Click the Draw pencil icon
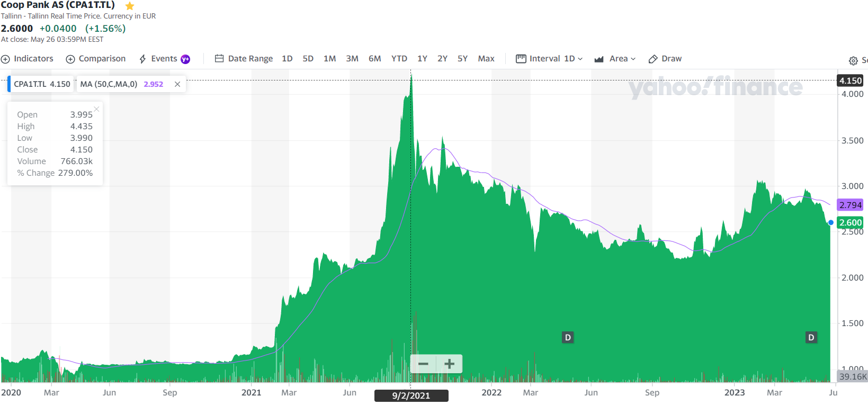Image resolution: width=868 pixels, height=414 pixels. (x=653, y=59)
